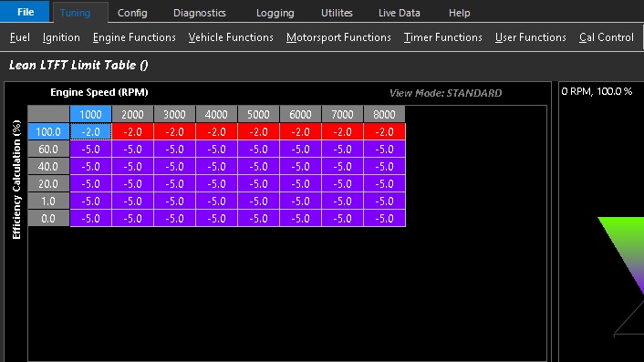Viewport: 644px width, 362px height.
Task: Select the cell at 60.0% and 1000 RPM
Action: pos(91,149)
